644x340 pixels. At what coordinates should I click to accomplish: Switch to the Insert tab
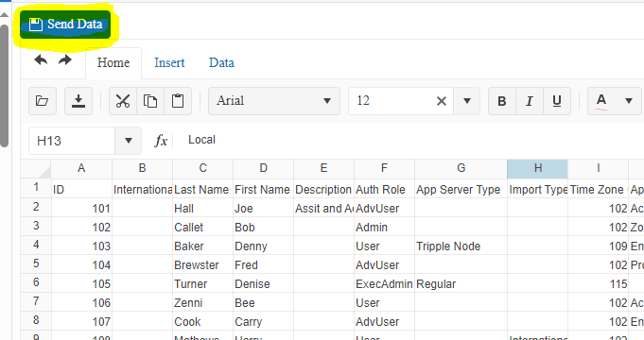click(169, 62)
